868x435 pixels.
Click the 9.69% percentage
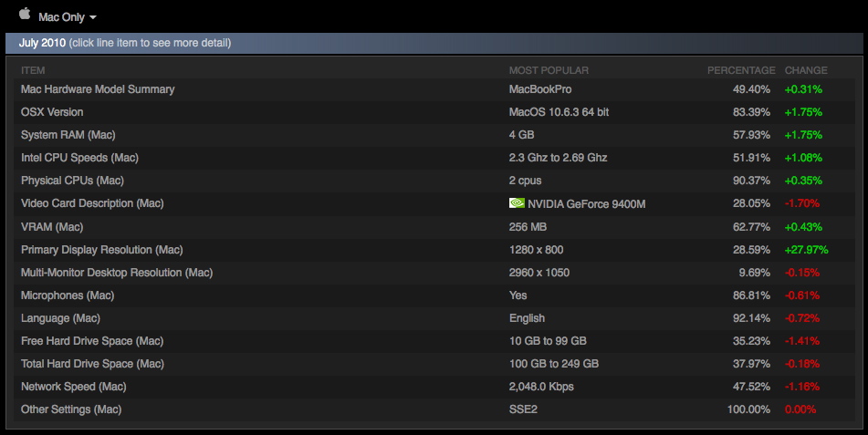point(755,273)
